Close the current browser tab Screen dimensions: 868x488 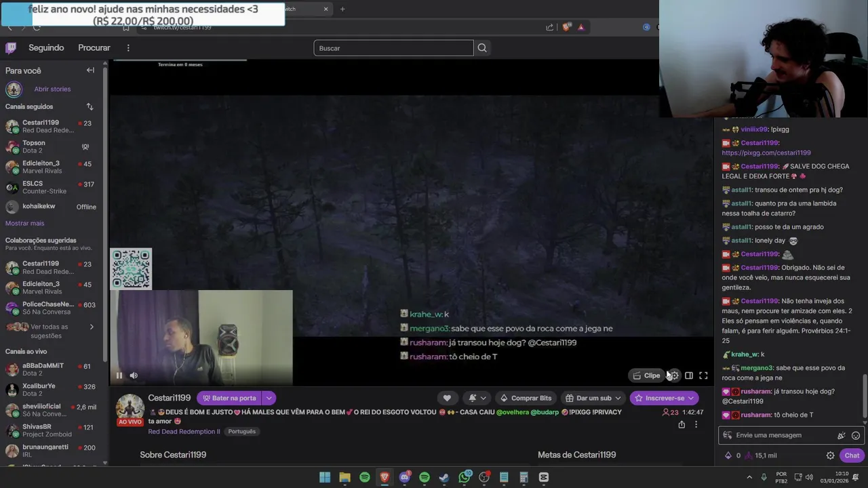pyautogui.click(x=325, y=9)
